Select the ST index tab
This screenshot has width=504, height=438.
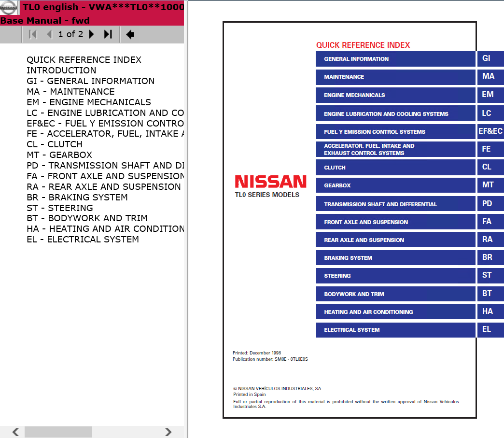(490, 276)
